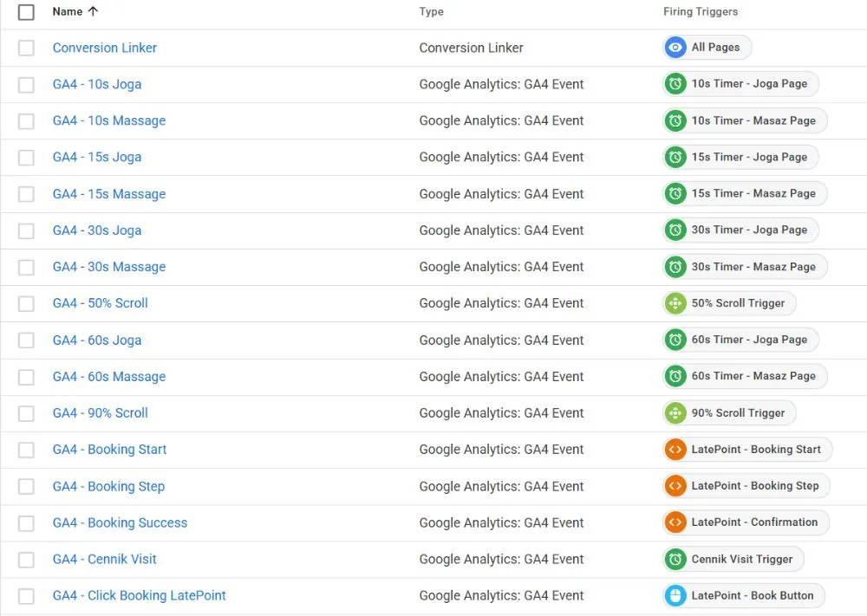
Task: Click the LatePoint - Confirmation code icon
Action: 675,522
